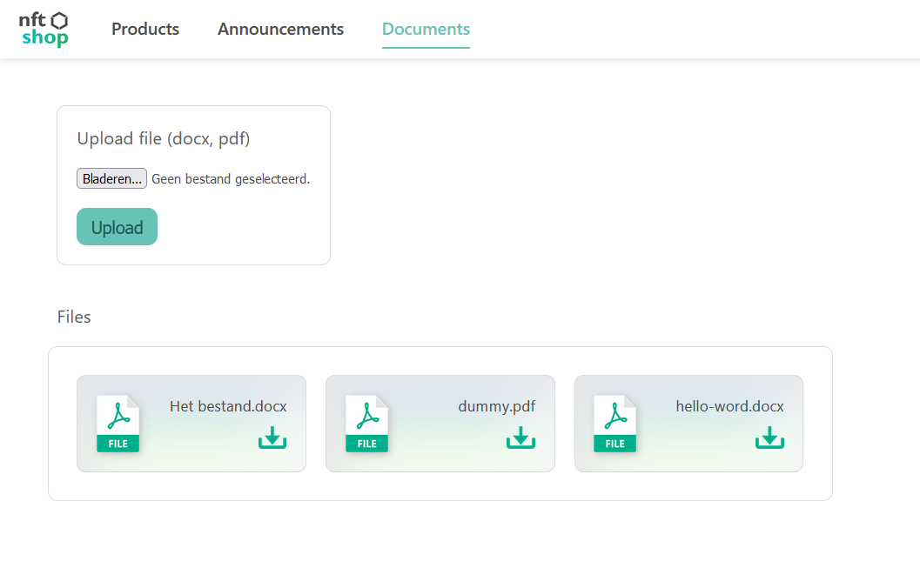This screenshot has height=588, width=920.
Task: Click the 'Upload file (docx, pdf)' heading
Action: tap(164, 139)
